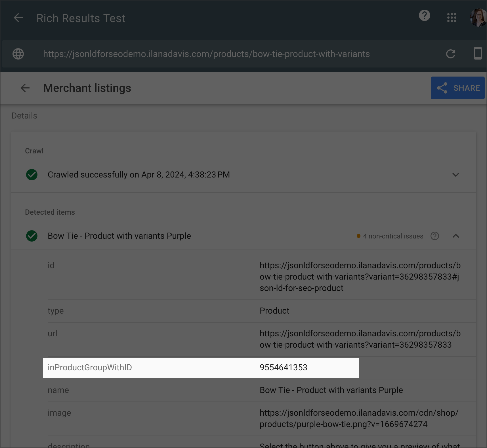Click the 'Details' label
Image resolution: width=487 pixels, height=448 pixels.
click(24, 116)
